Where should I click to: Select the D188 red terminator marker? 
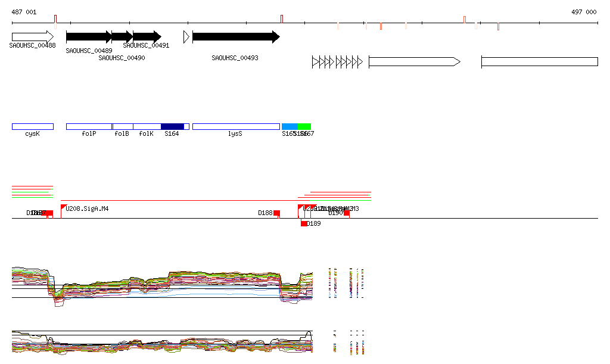[276, 213]
